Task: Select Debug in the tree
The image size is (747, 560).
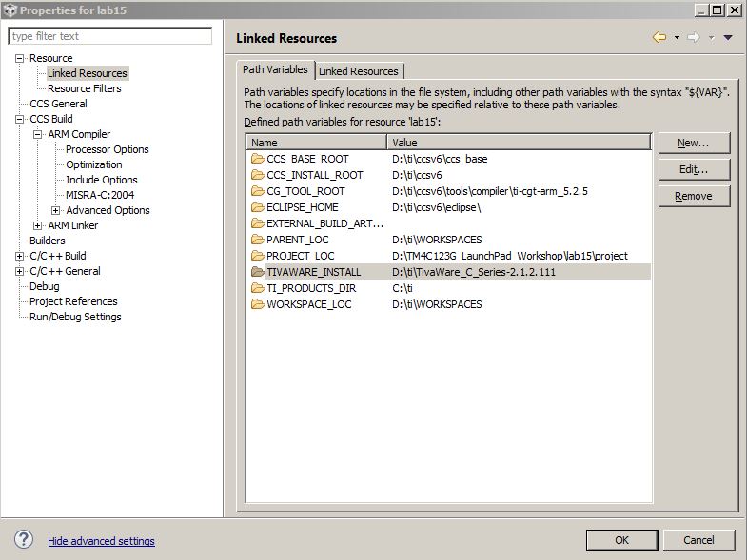Action: tap(45, 287)
